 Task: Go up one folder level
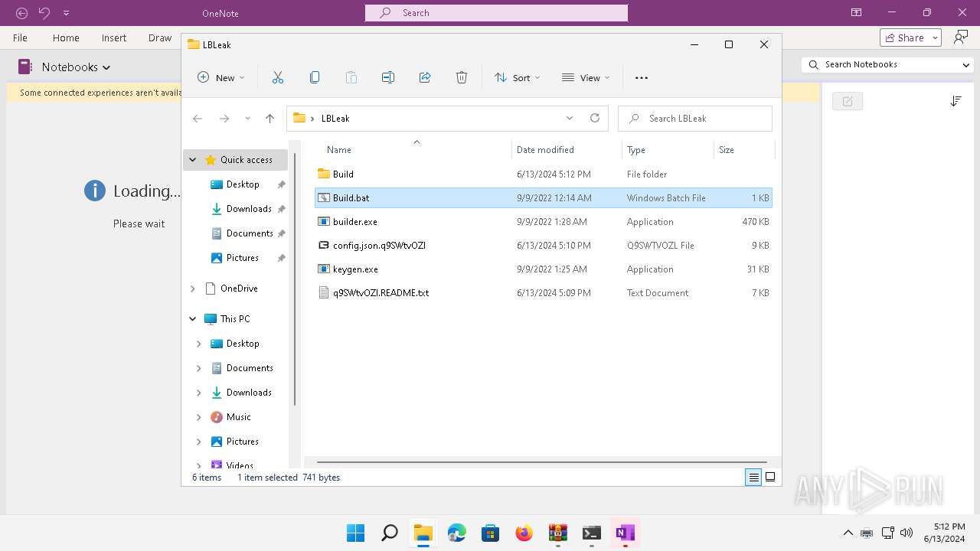269,119
